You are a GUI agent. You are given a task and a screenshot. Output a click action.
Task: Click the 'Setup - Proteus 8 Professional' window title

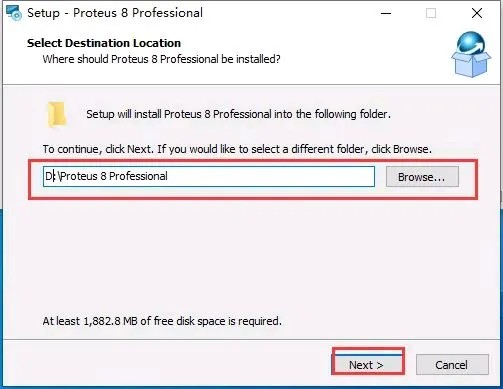[115, 13]
